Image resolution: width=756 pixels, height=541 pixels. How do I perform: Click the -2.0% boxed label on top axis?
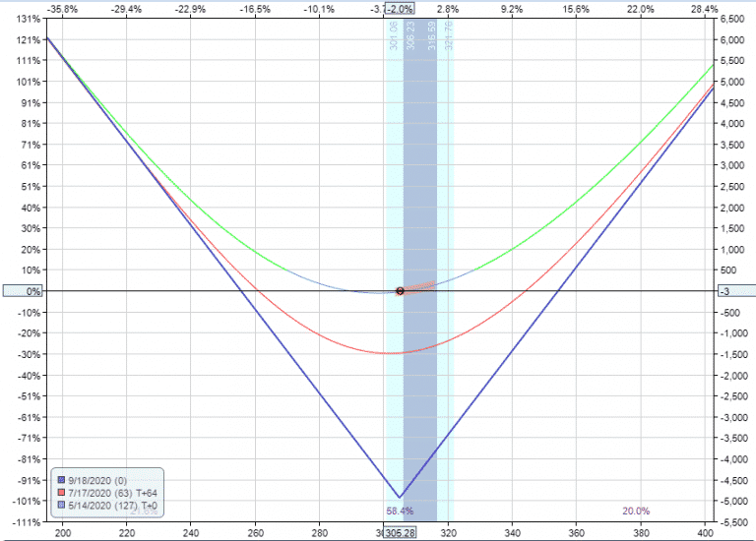coord(399,8)
